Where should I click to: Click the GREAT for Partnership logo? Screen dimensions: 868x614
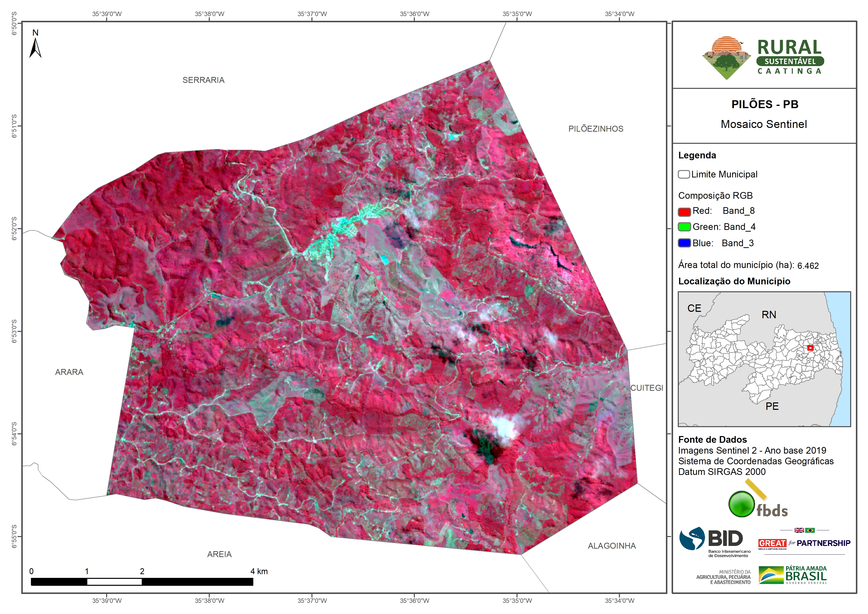coord(804,543)
